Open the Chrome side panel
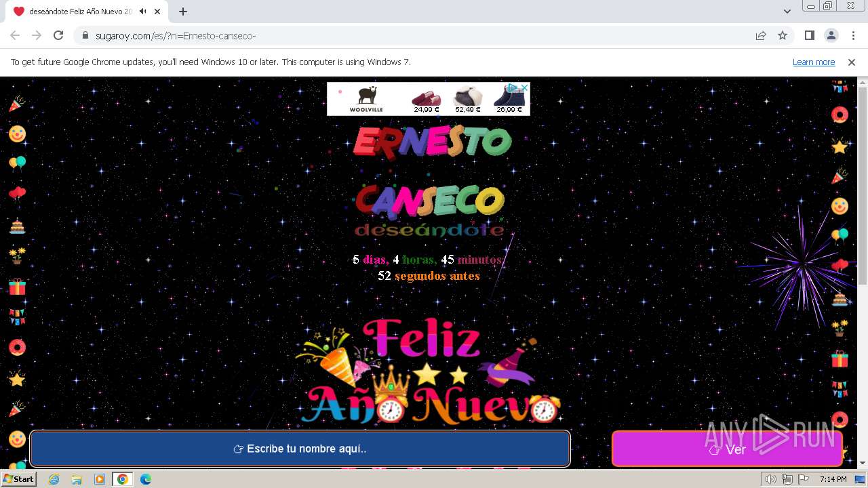Viewport: 868px width, 488px height. (809, 35)
